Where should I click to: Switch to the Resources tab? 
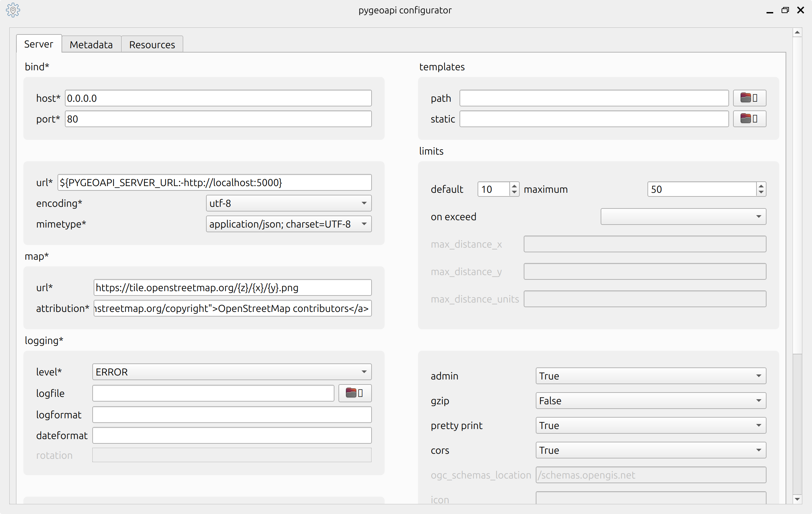(152, 45)
